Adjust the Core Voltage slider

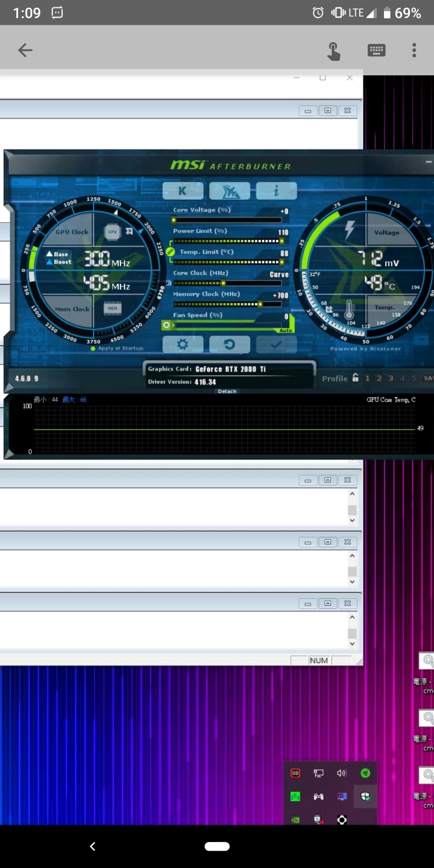pyautogui.click(x=227, y=219)
